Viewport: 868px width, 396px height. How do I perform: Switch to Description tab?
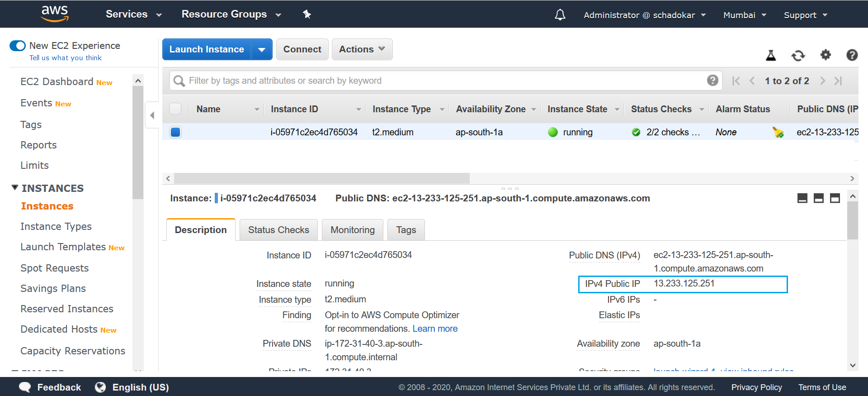[201, 230]
